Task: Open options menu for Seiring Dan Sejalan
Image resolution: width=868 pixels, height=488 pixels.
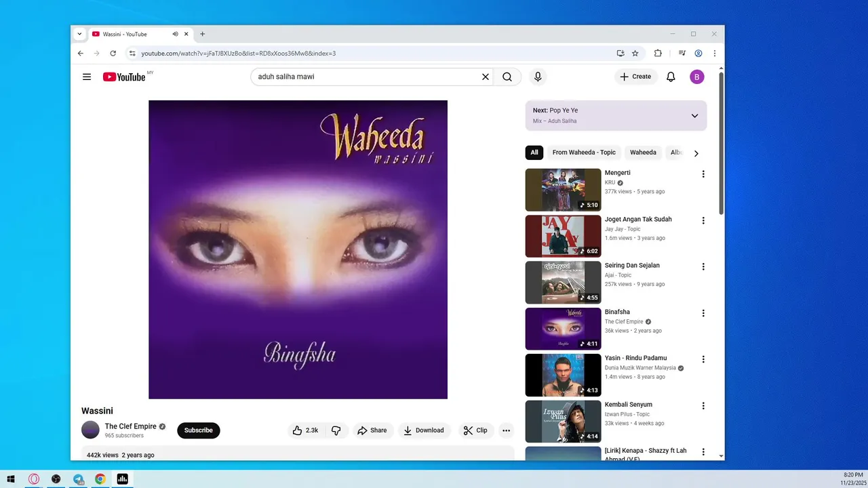Action: click(703, 266)
